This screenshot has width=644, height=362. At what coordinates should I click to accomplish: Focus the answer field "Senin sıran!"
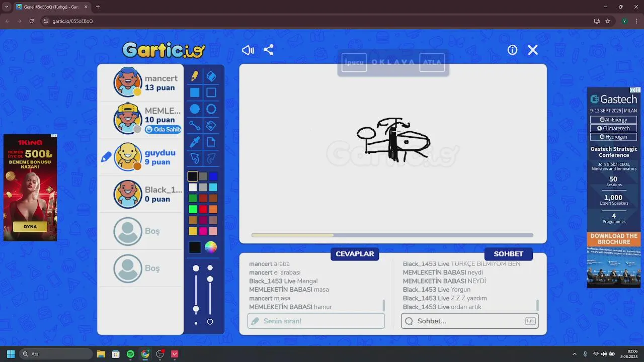coord(316,321)
